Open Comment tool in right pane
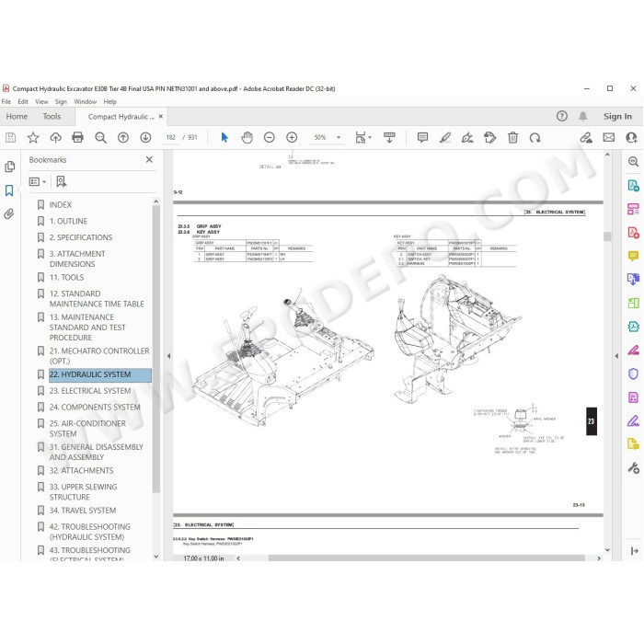 633,257
